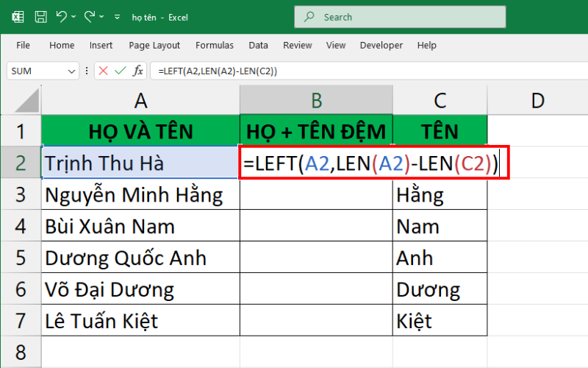Click cell C3 with 'Hằng'
588x368 pixels.
click(x=440, y=194)
